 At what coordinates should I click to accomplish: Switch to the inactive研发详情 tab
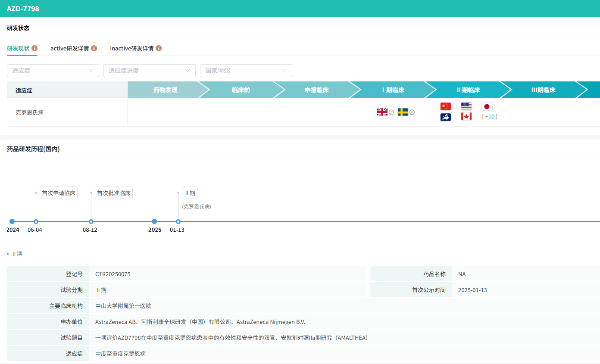131,48
